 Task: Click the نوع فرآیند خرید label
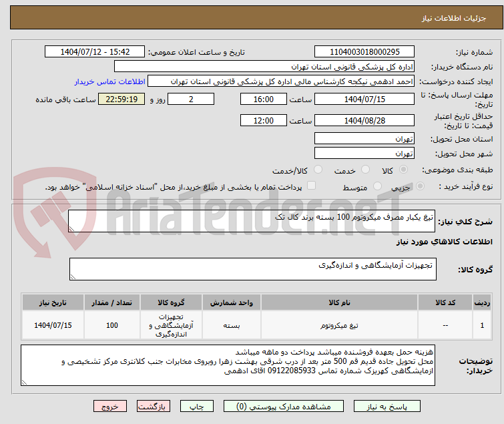pyautogui.click(x=466, y=186)
